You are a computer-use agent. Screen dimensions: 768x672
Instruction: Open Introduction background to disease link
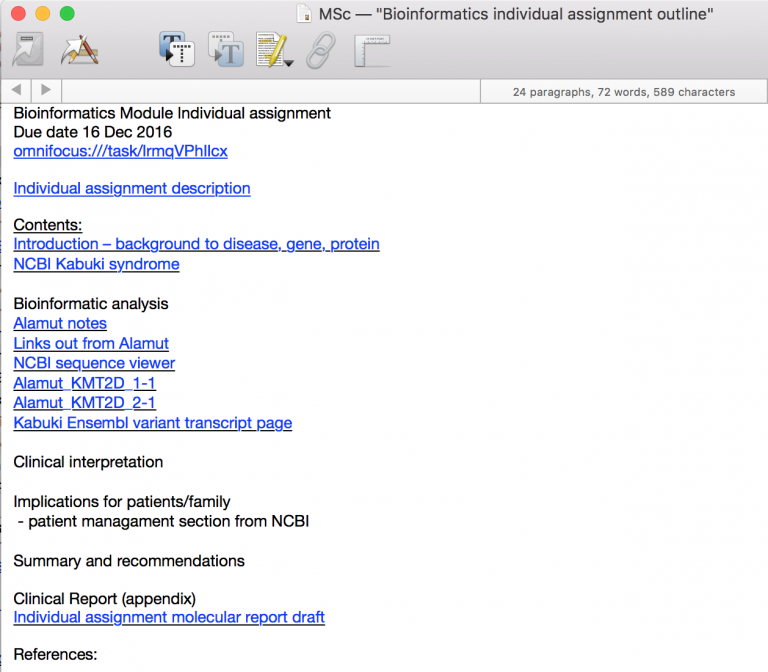(x=196, y=244)
